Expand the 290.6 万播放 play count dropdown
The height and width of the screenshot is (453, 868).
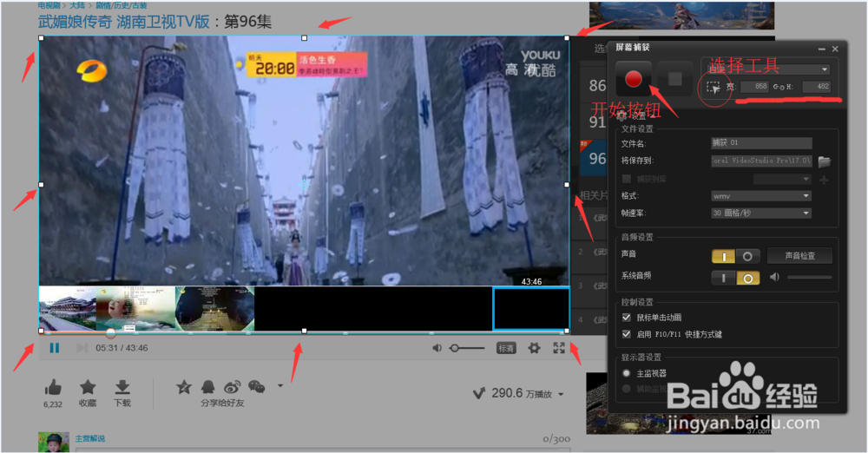point(561,394)
